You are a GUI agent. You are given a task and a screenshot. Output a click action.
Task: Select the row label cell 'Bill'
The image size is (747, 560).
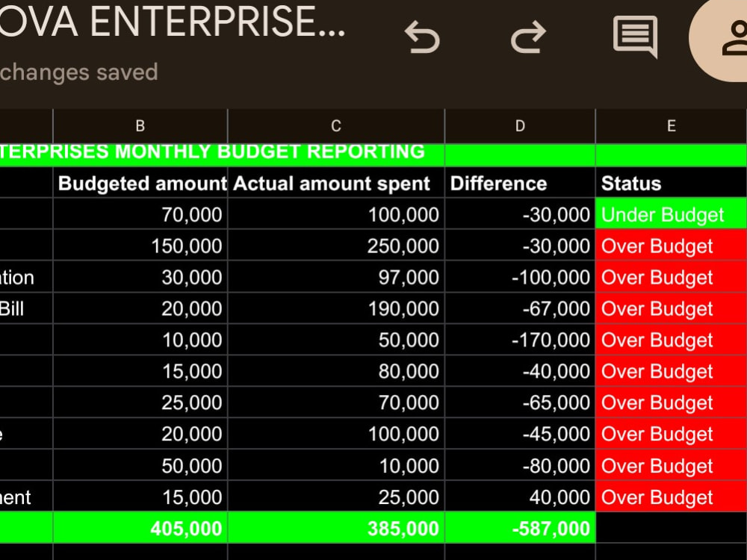coord(26,308)
